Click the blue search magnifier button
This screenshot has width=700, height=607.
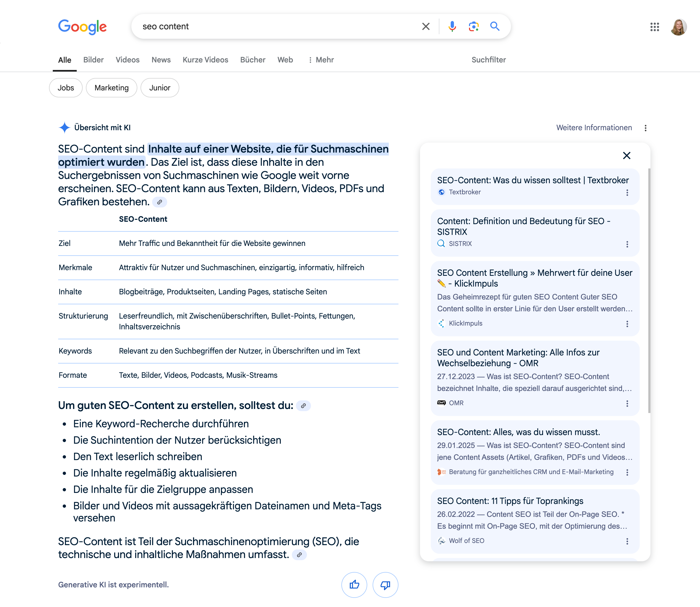tap(495, 26)
